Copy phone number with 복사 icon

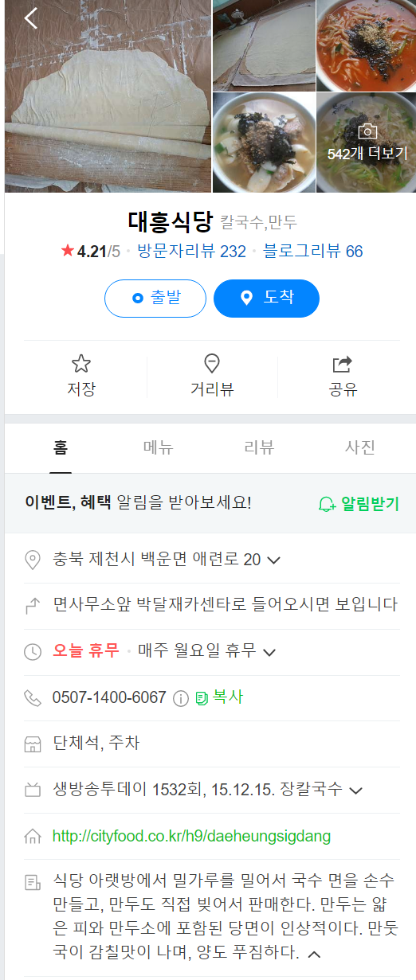202,698
